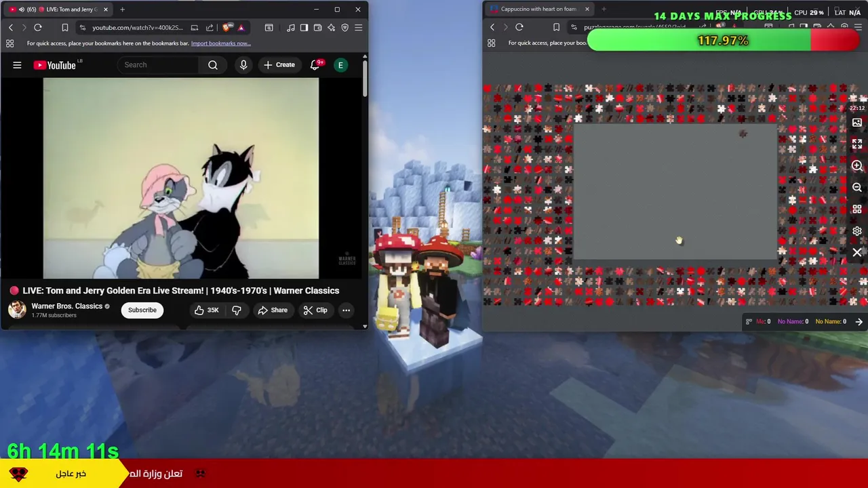Open site settings icon left of youtube.com URL
The width and height of the screenshot is (868, 488).
tap(82, 27)
